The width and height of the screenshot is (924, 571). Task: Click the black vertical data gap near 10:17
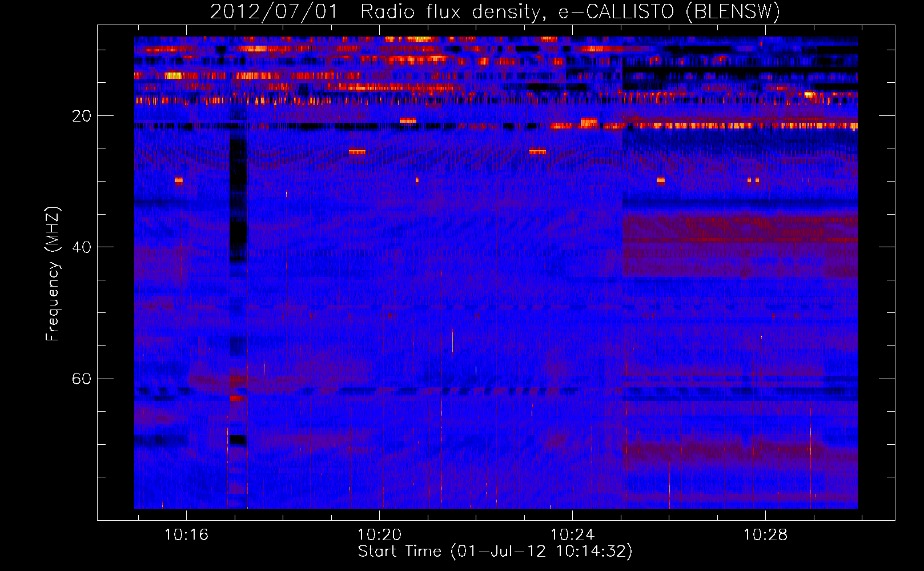point(238,197)
